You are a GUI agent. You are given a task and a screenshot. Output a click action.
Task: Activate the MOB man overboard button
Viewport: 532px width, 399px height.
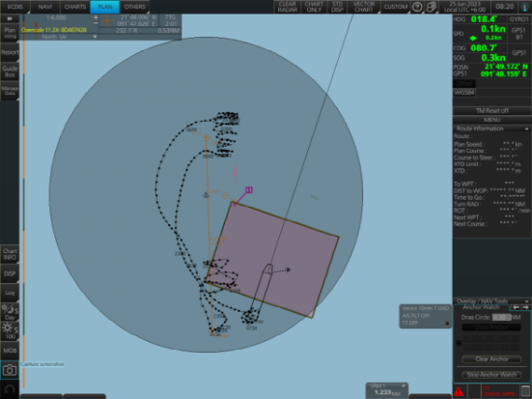tap(10, 351)
